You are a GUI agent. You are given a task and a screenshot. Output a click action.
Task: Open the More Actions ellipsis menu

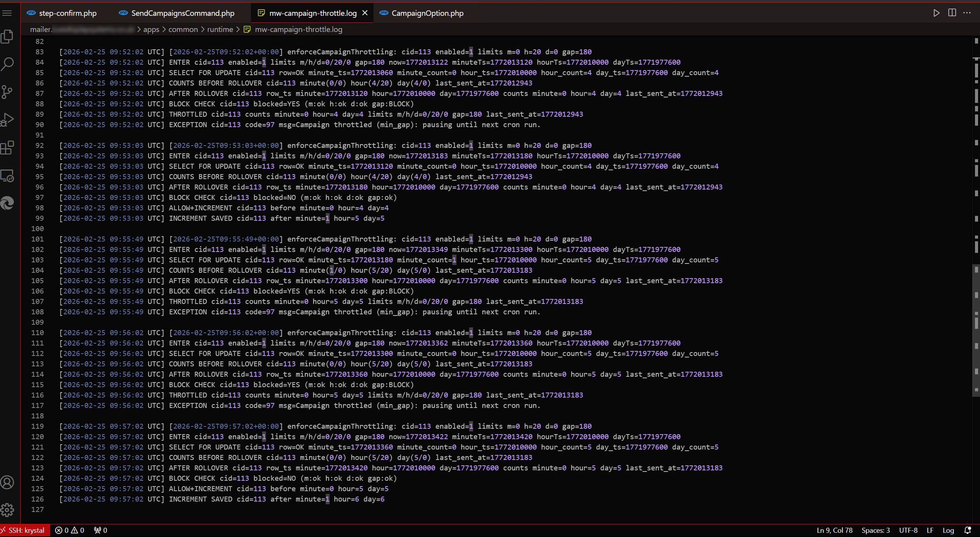(967, 13)
